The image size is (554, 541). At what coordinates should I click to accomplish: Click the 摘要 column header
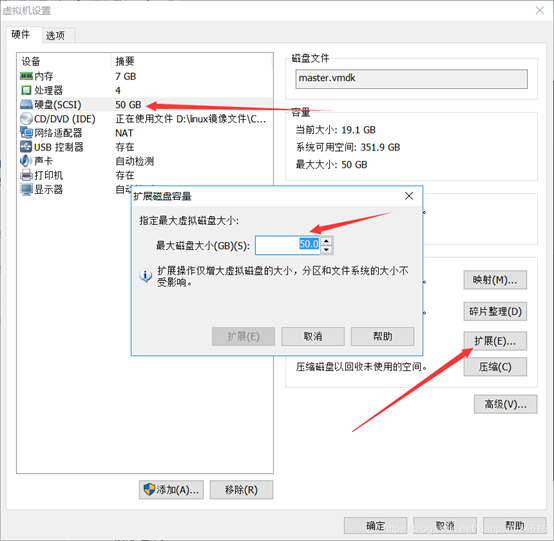pyautogui.click(x=125, y=61)
